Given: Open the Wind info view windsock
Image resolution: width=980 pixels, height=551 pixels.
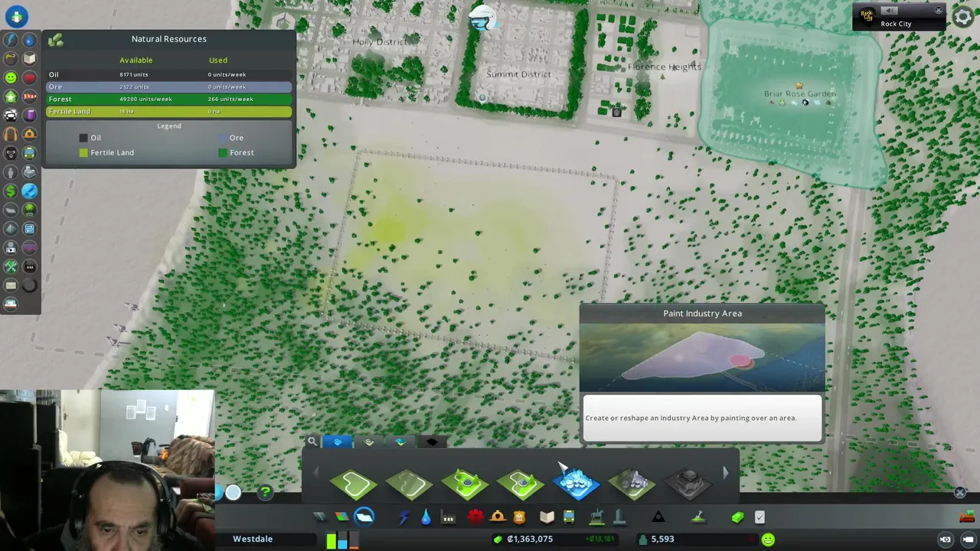Looking at the screenshot, I should pyautogui.click(x=29, y=96).
